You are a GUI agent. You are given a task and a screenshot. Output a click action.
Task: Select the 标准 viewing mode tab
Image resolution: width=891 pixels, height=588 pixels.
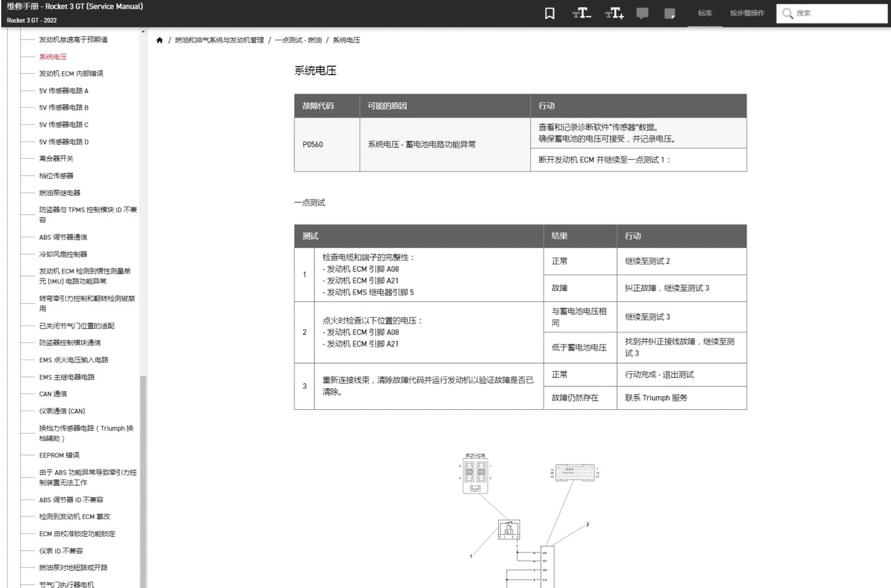(705, 13)
